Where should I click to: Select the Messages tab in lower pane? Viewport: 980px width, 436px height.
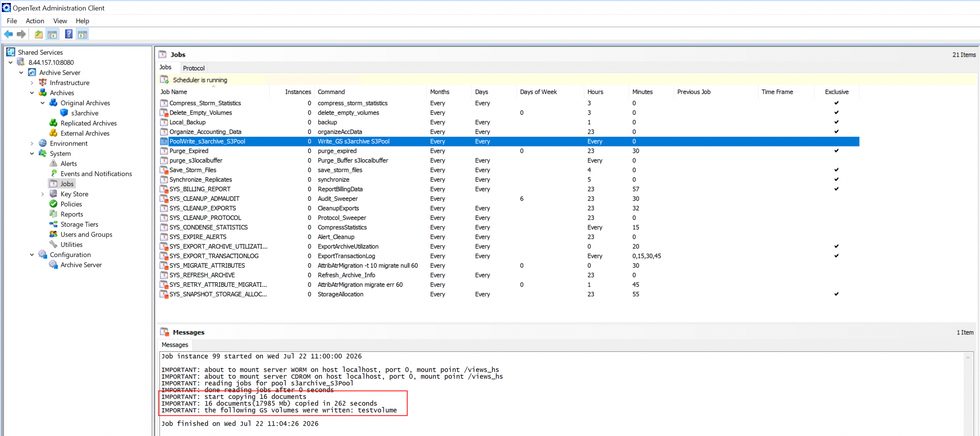click(175, 345)
